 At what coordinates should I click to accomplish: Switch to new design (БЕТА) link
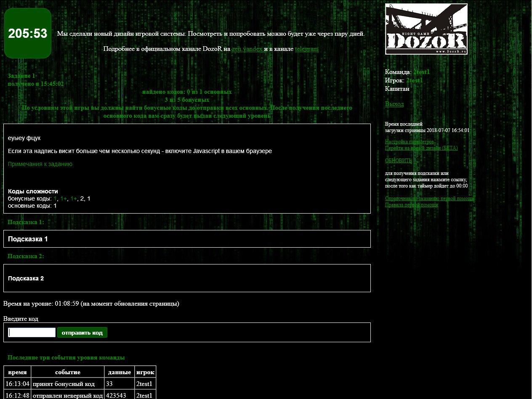click(x=421, y=148)
